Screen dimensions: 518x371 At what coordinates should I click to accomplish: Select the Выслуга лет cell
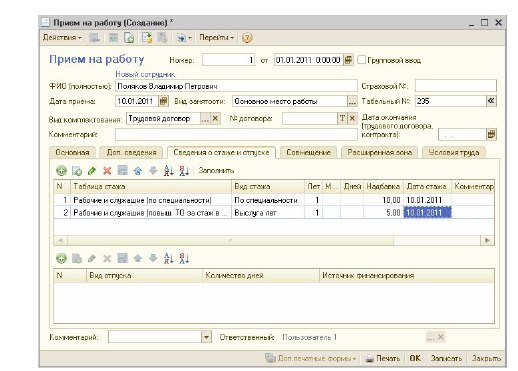268,213
